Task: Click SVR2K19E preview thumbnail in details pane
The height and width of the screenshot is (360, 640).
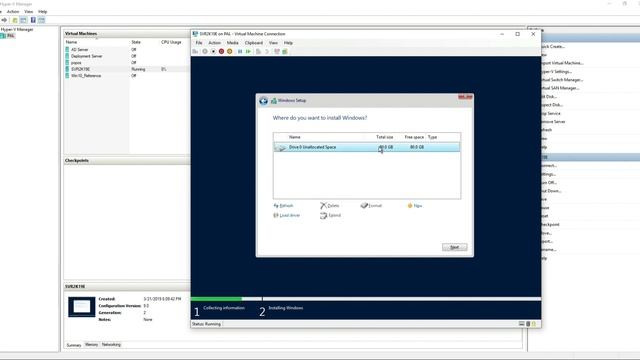Action: pyautogui.click(x=82, y=307)
